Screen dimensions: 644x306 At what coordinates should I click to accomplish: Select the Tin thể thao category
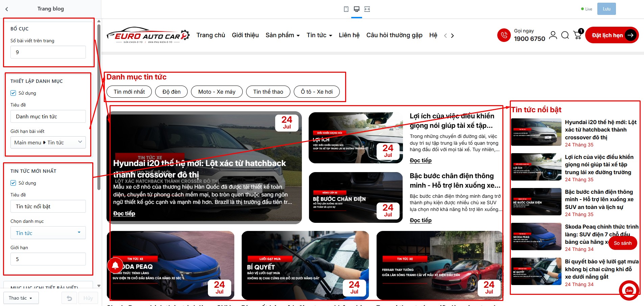268,92
